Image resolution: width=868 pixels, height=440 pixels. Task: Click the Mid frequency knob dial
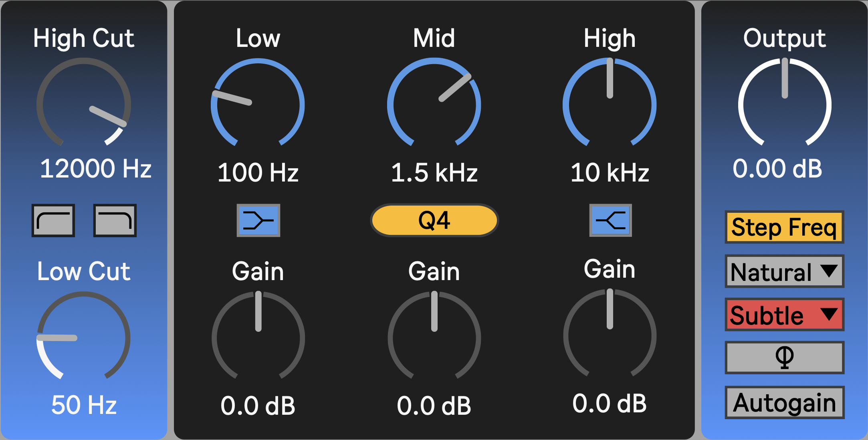tap(434, 105)
